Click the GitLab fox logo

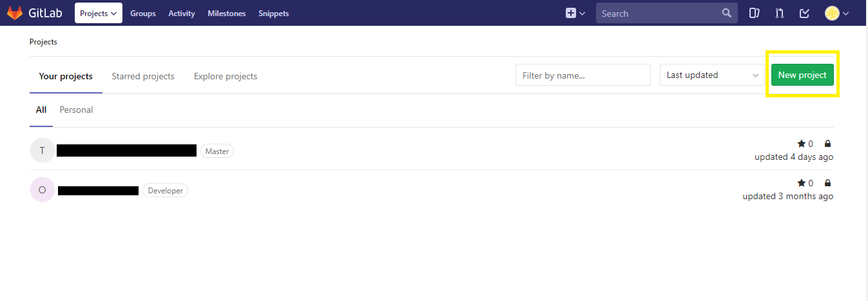click(15, 13)
